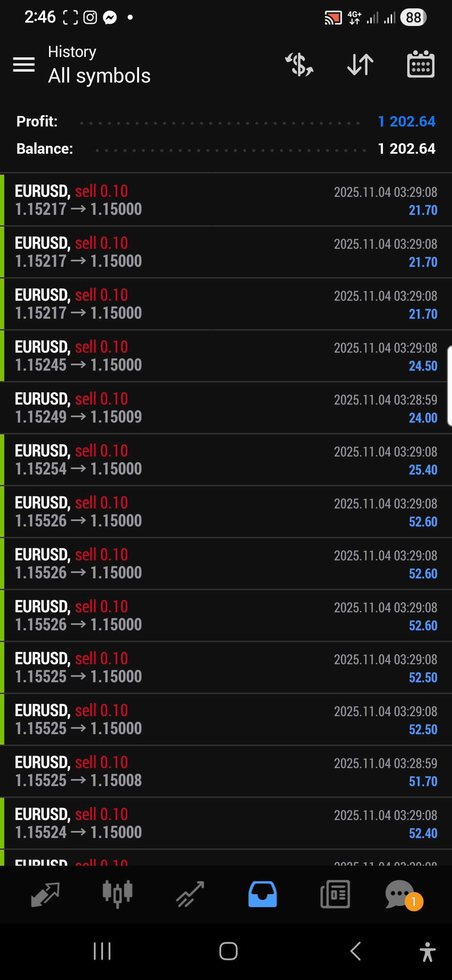The image size is (452, 980).
Task: Tap the Profit total value 1 202.64
Action: point(406,121)
